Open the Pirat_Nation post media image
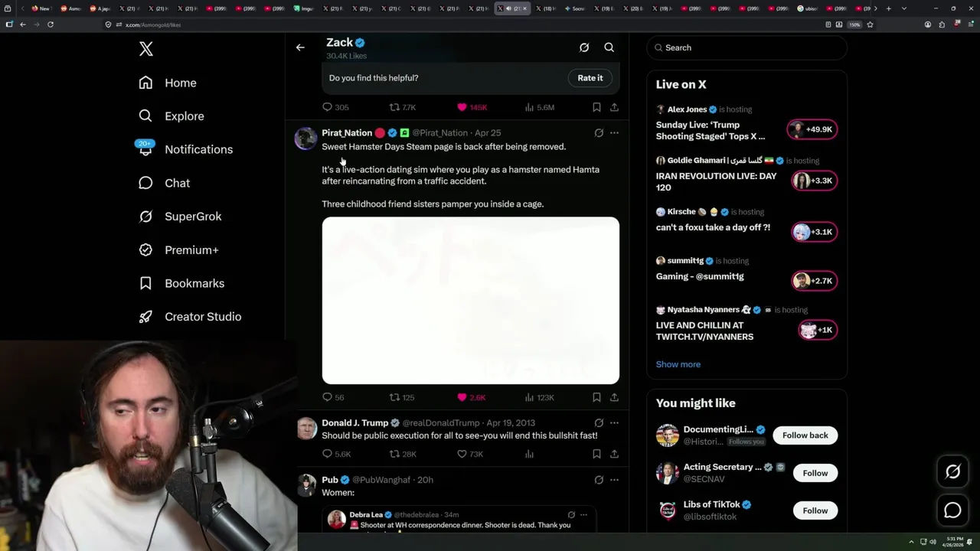 [x=471, y=301]
